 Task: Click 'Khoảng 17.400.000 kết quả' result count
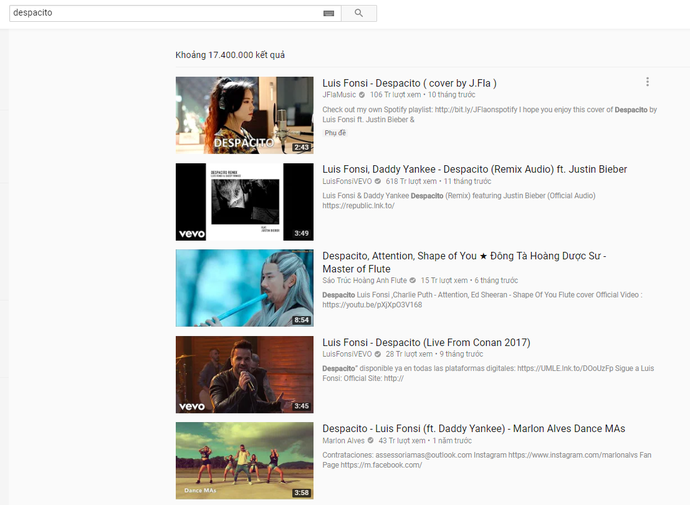[x=230, y=55]
